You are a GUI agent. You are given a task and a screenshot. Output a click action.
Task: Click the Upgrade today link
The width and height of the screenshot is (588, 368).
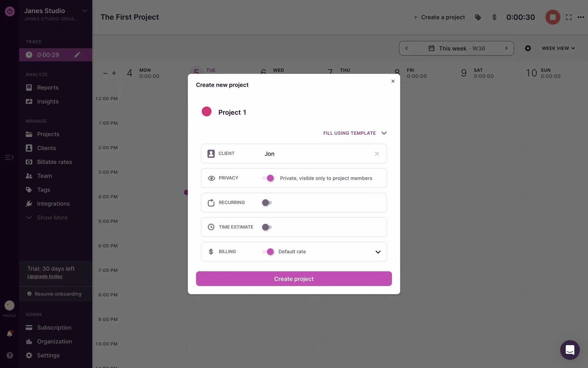coord(45,276)
